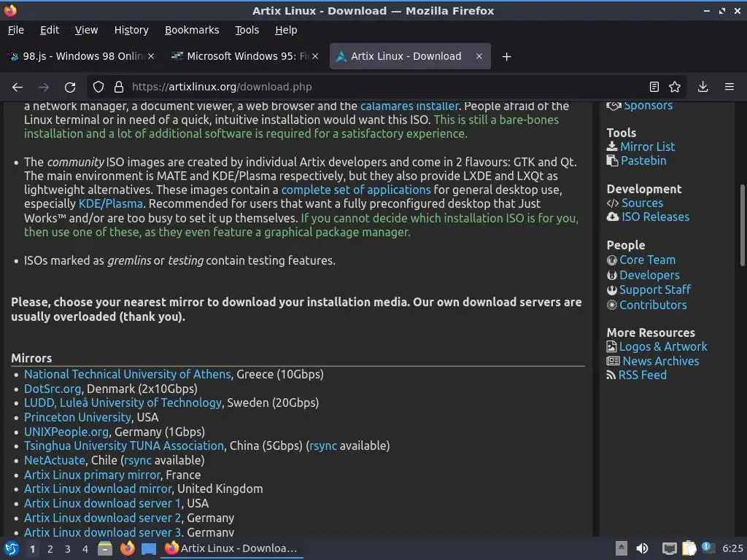747x560 pixels.
Task: Open rsync link beside NetActuate
Action: 138,461
